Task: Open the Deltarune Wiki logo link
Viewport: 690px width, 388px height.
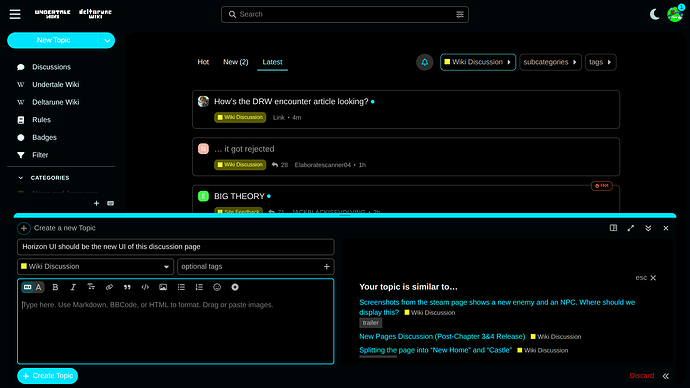Action: click(95, 14)
